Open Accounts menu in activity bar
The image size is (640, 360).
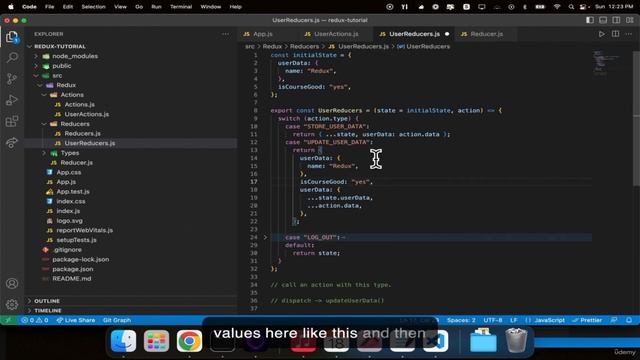tap(12, 283)
